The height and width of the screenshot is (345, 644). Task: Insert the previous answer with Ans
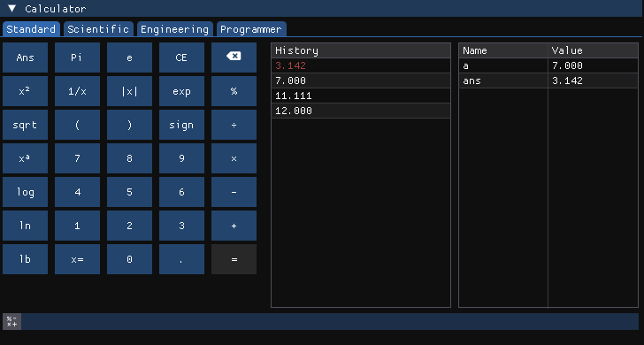tap(25, 57)
